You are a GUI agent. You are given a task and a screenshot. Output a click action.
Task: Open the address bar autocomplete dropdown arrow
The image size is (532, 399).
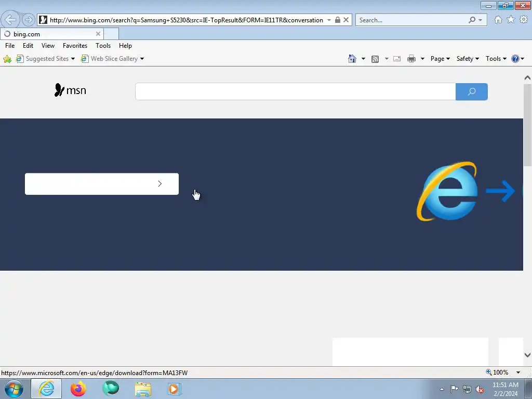pyautogui.click(x=329, y=20)
